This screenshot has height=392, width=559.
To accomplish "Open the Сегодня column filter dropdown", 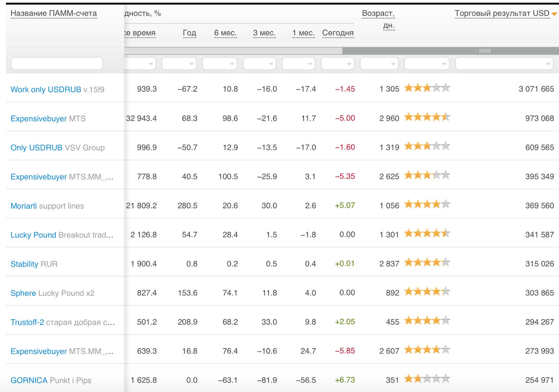I will [x=337, y=64].
